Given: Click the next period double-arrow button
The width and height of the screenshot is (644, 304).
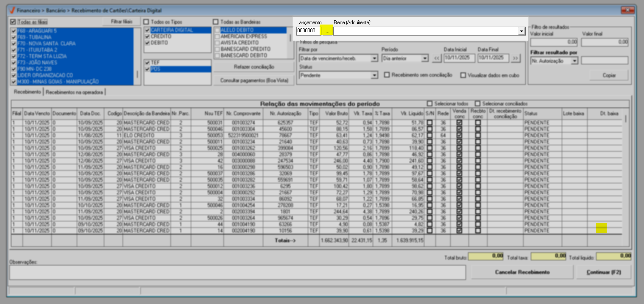Looking at the screenshot, I should [x=515, y=58].
